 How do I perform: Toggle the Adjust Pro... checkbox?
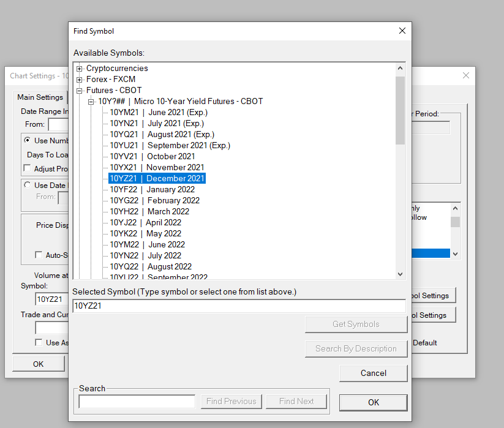(28, 168)
